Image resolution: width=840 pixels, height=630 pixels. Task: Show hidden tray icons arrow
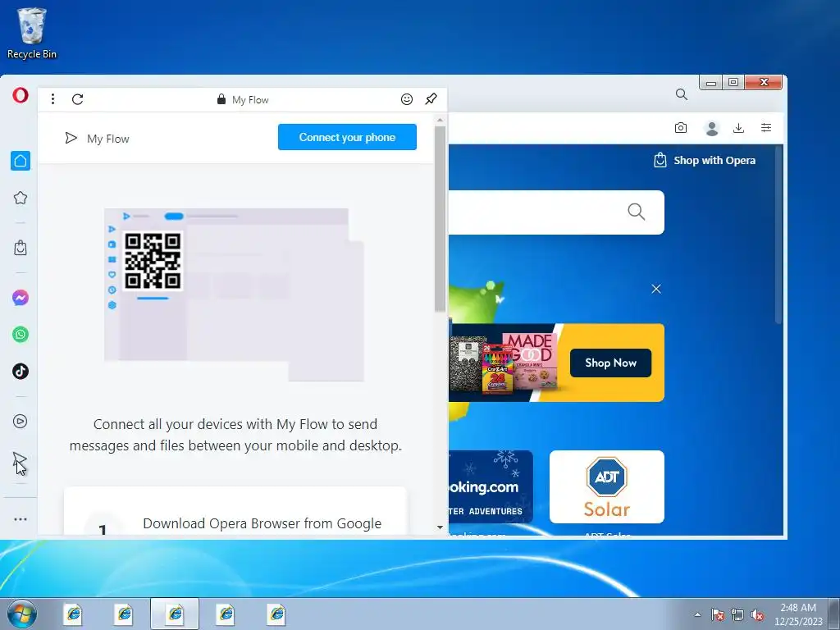pyautogui.click(x=697, y=614)
